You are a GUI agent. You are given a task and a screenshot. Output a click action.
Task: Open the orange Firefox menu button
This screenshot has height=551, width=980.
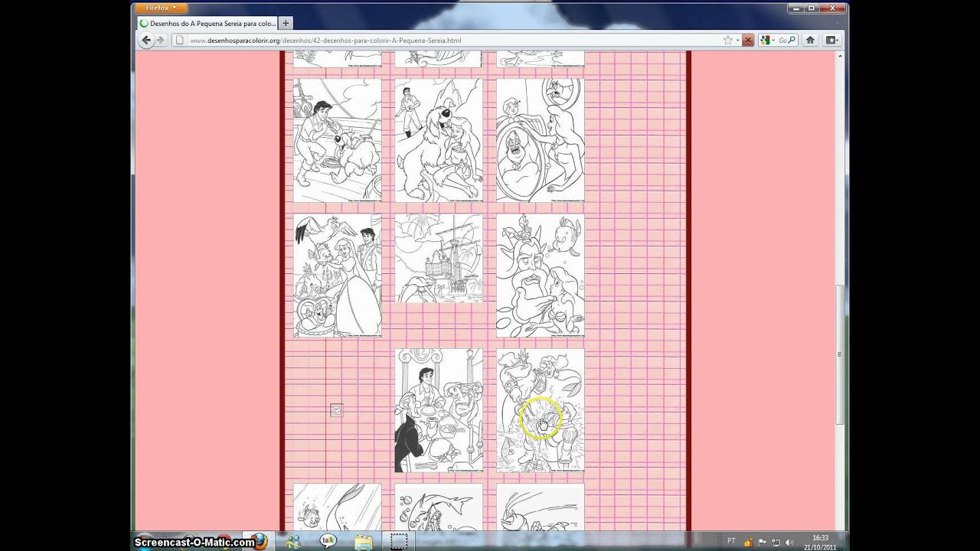[159, 8]
